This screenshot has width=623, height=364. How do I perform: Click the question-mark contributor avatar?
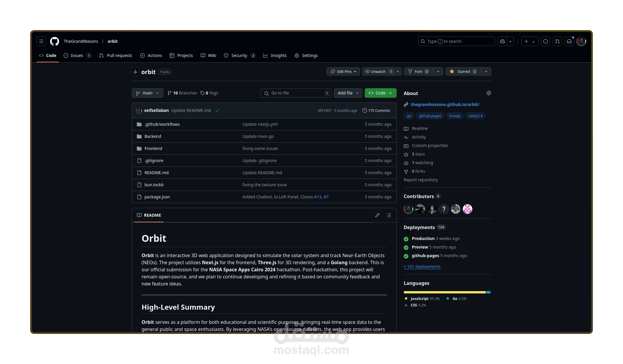click(x=444, y=209)
